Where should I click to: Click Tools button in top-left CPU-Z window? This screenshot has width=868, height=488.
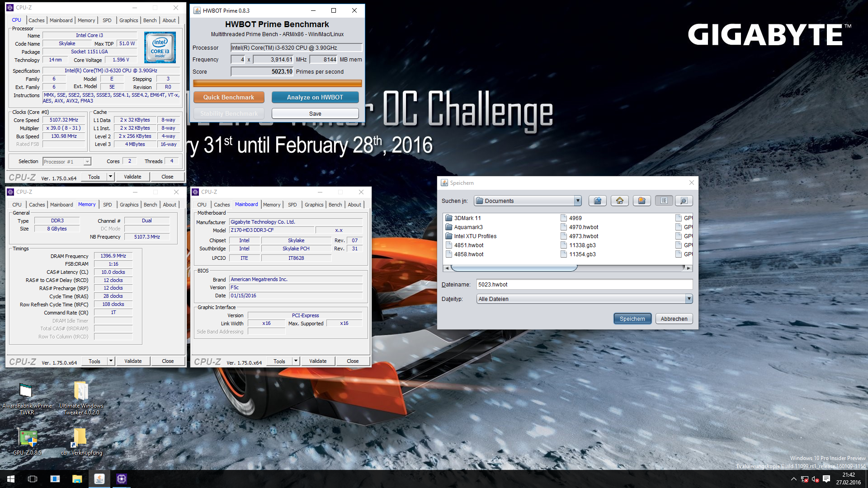94,177
